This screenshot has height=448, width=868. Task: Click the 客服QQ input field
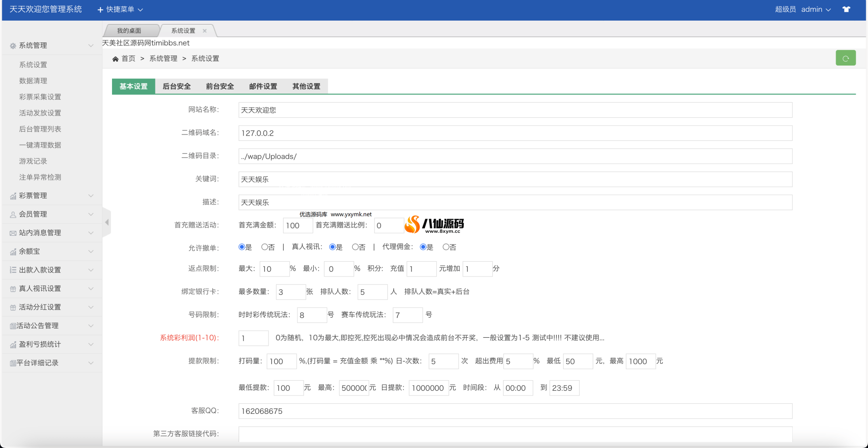click(x=394, y=411)
